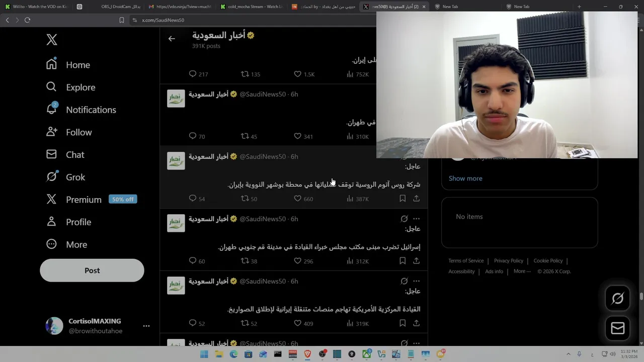The width and height of the screenshot is (644, 362).
Task: Open account menu dots beside CortisolMAXING
Action: coord(146,326)
